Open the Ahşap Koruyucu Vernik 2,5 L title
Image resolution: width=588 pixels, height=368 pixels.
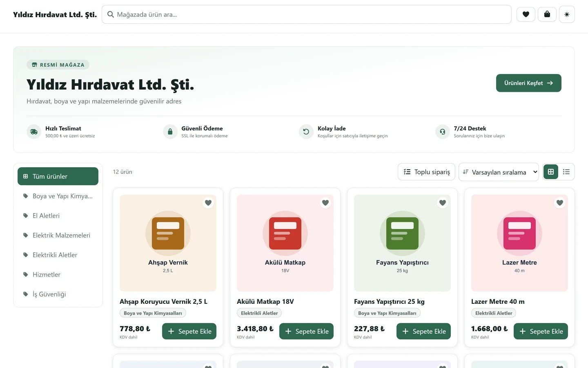[163, 301]
